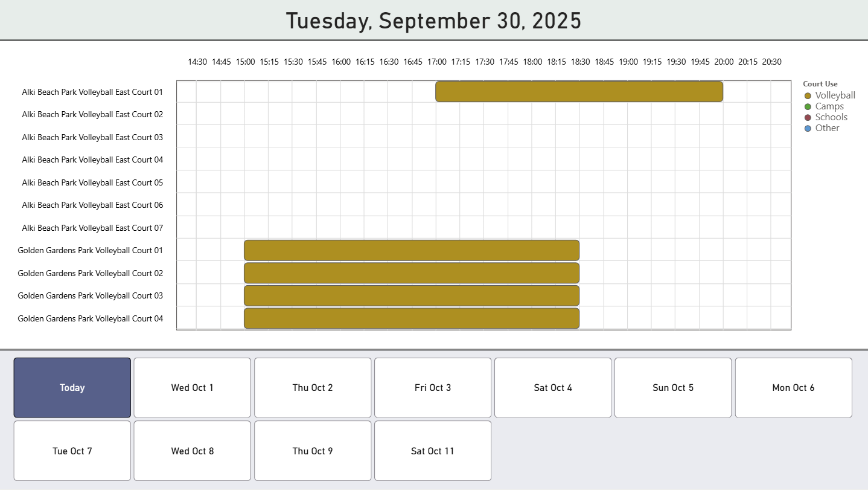Click the Tuesday September 30 title
Viewport: 868px width, 490px height.
coord(434,20)
